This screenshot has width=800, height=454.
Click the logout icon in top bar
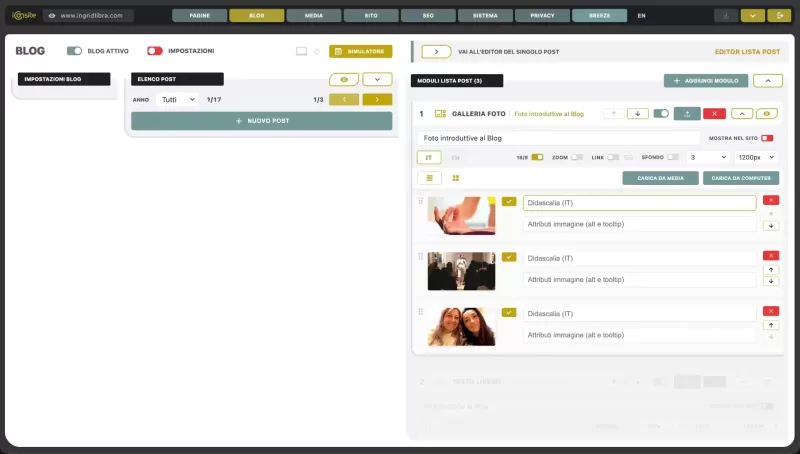coord(780,16)
